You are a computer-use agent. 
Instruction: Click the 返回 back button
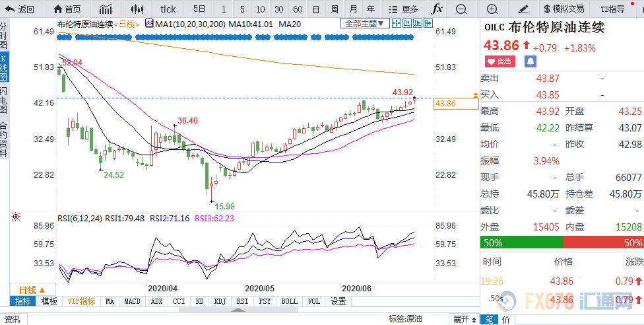20,9
